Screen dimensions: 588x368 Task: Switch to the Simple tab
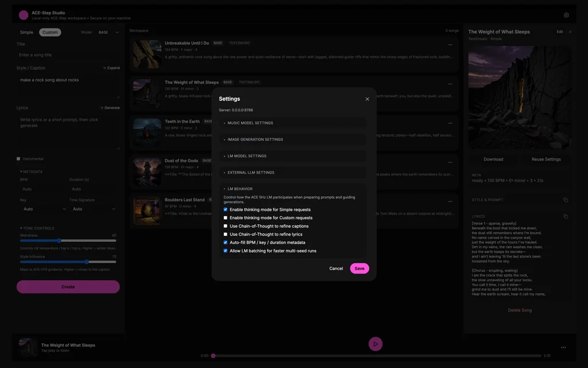[26, 33]
